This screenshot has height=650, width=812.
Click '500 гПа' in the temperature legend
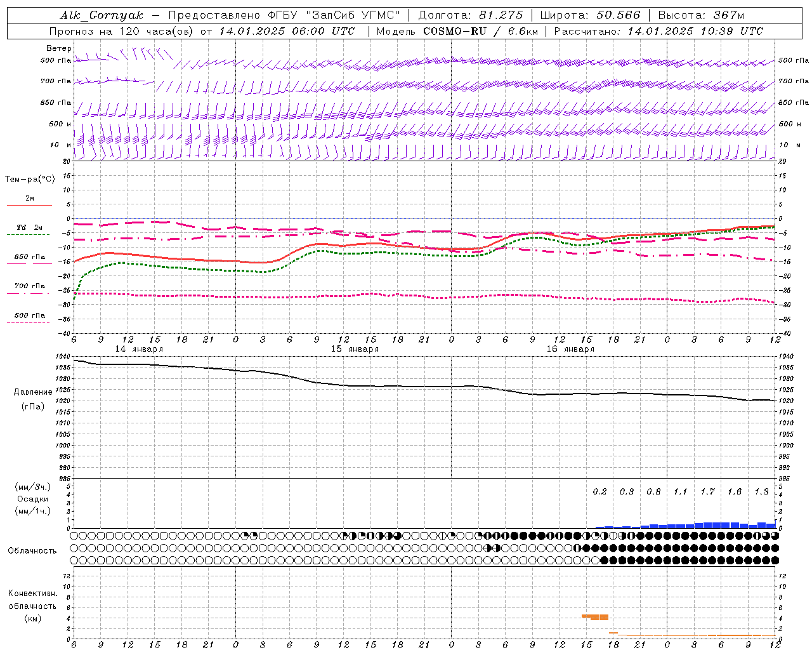click(x=30, y=315)
